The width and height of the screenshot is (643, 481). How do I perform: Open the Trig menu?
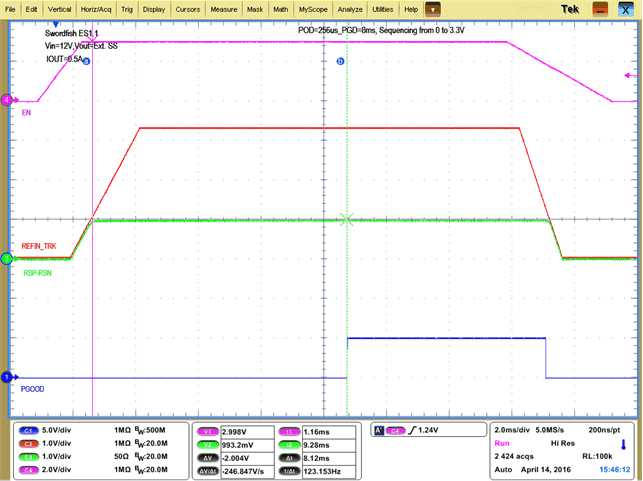127,9
